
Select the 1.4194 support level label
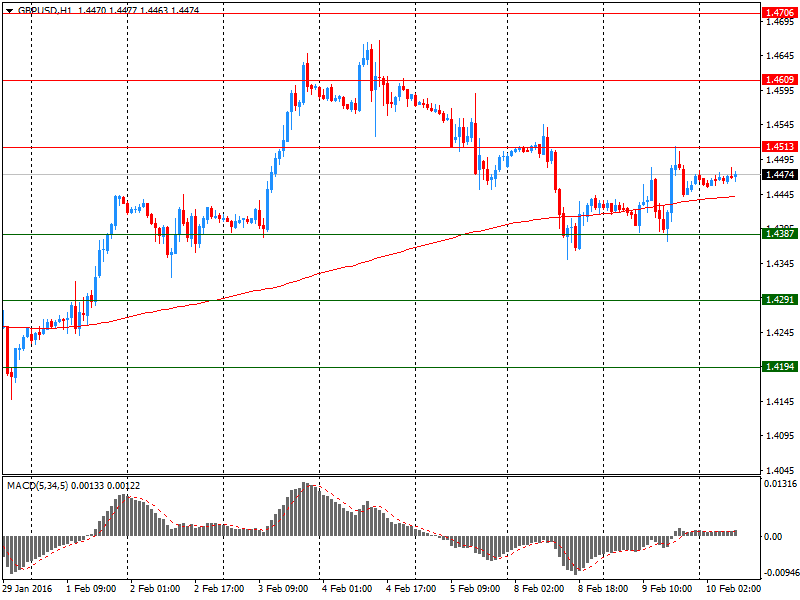pyautogui.click(x=780, y=367)
